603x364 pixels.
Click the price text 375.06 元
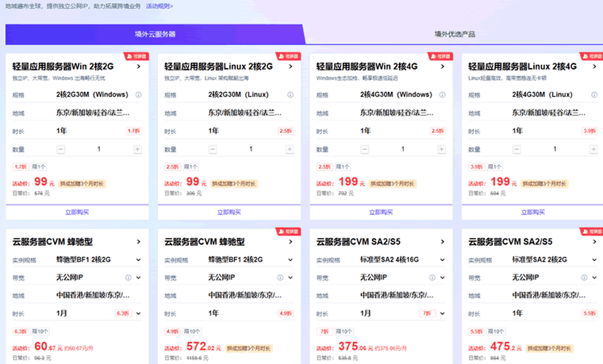[355, 347]
